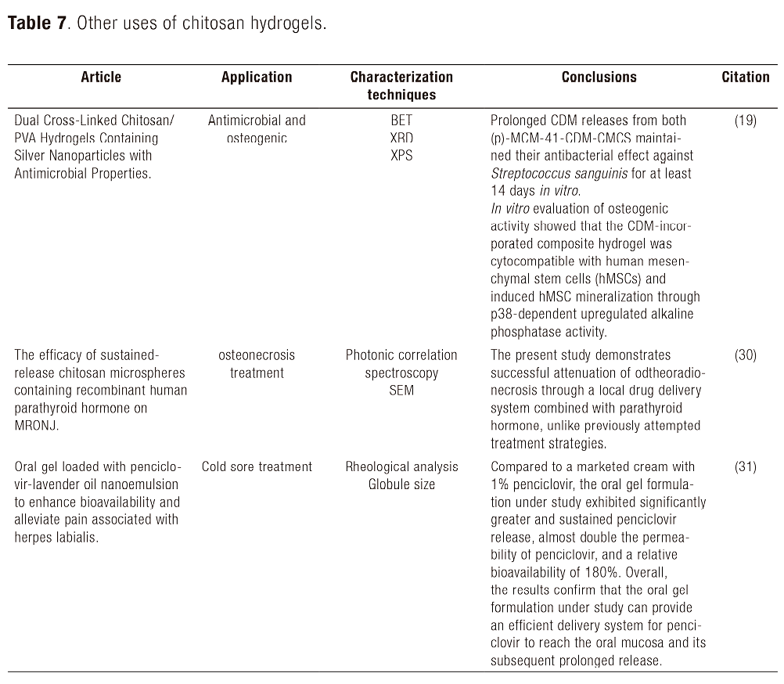Select the "Application" column header
The height and width of the screenshot is (684, 784).
click(x=257, y=77)
